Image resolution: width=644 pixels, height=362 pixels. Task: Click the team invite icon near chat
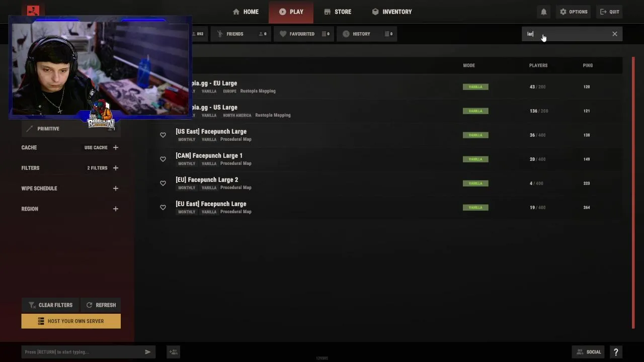pyautogui.click(x=173, y=352)
